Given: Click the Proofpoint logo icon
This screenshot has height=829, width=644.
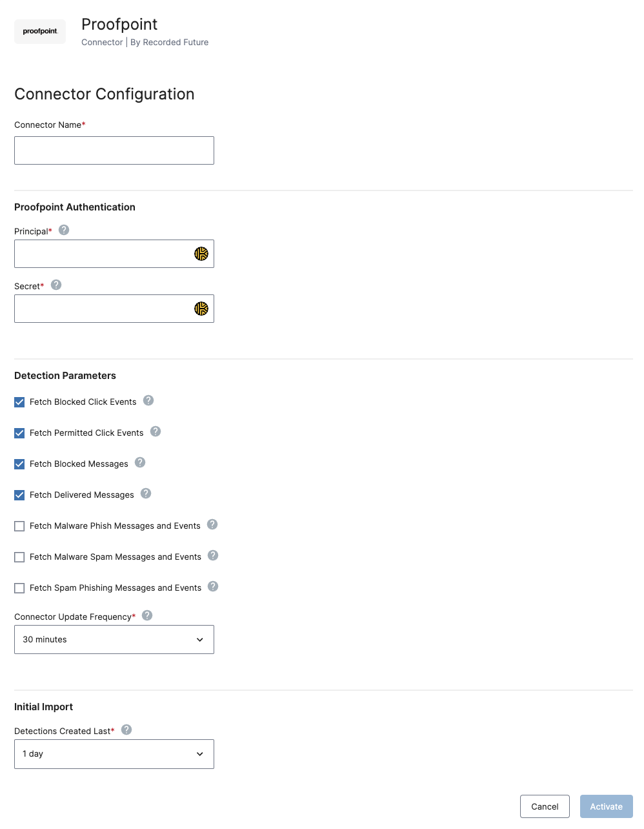Looking at the screenshot, I should 40,31.
